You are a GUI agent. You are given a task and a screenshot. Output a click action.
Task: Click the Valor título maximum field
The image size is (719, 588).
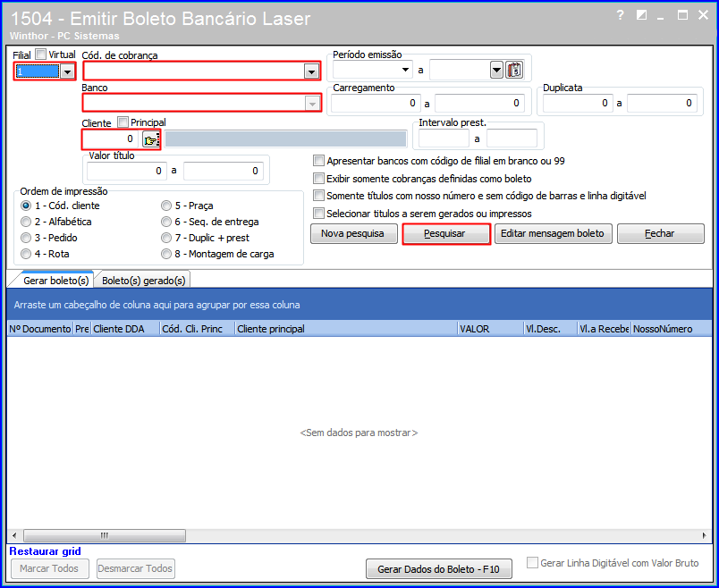pyautogui.click(x=224, y=171)
